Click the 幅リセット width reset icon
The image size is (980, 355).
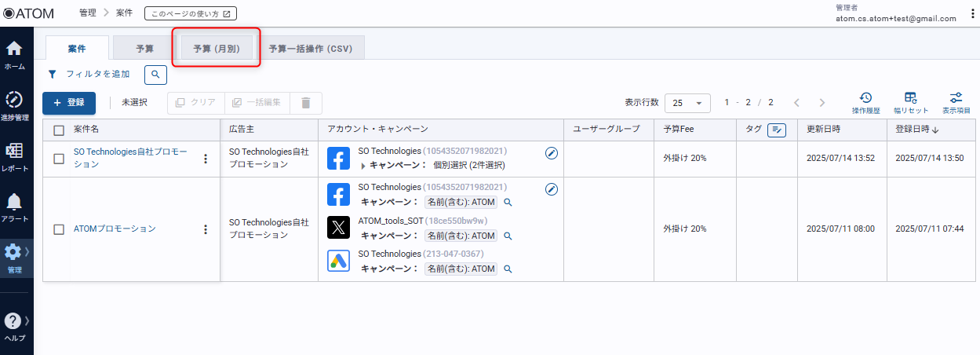910,102
